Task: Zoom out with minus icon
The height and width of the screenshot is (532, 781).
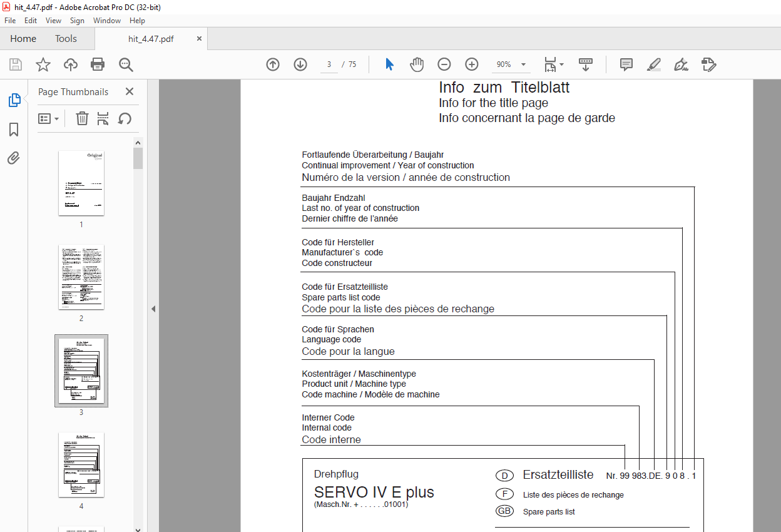Action: point(444,64)
